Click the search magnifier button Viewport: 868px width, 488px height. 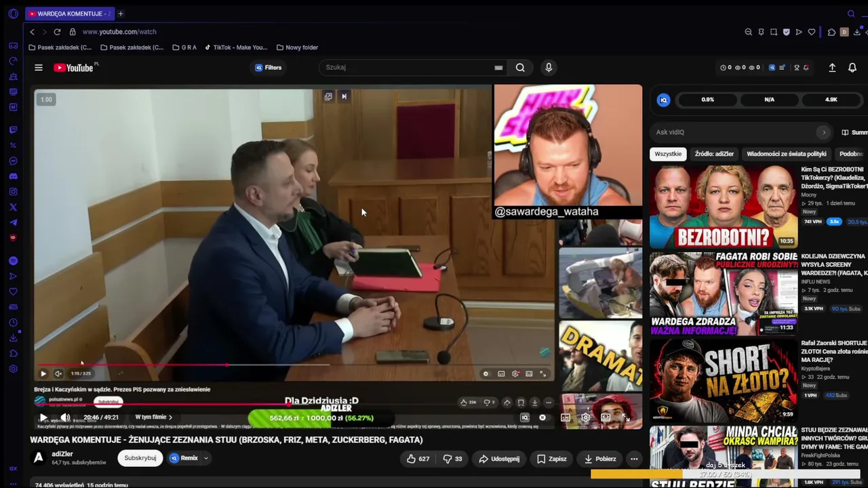coord(520,68)
